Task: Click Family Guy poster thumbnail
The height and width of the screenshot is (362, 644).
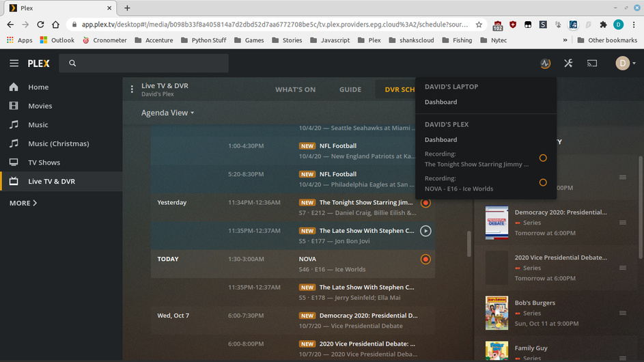Action: coord(496,351)
